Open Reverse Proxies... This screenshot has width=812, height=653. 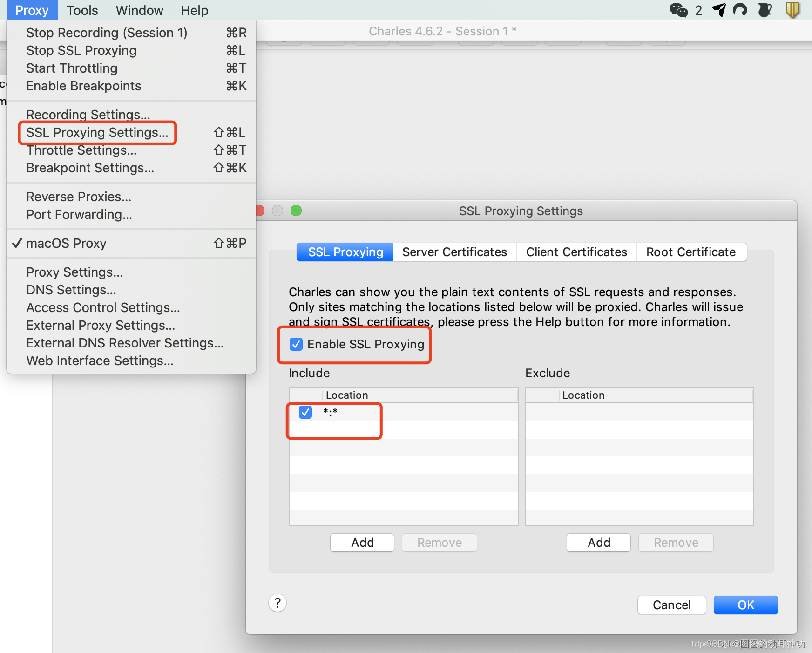(x=131, y=197)
